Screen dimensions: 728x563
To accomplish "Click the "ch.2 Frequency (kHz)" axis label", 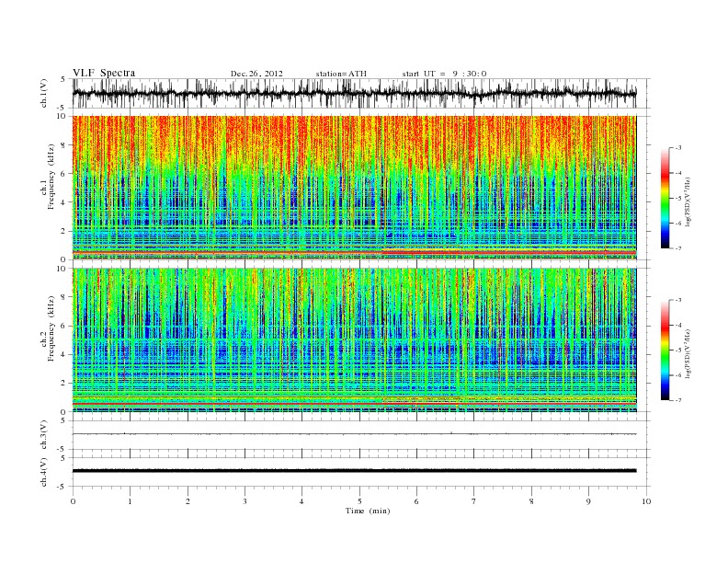I will tap(48, 327).
